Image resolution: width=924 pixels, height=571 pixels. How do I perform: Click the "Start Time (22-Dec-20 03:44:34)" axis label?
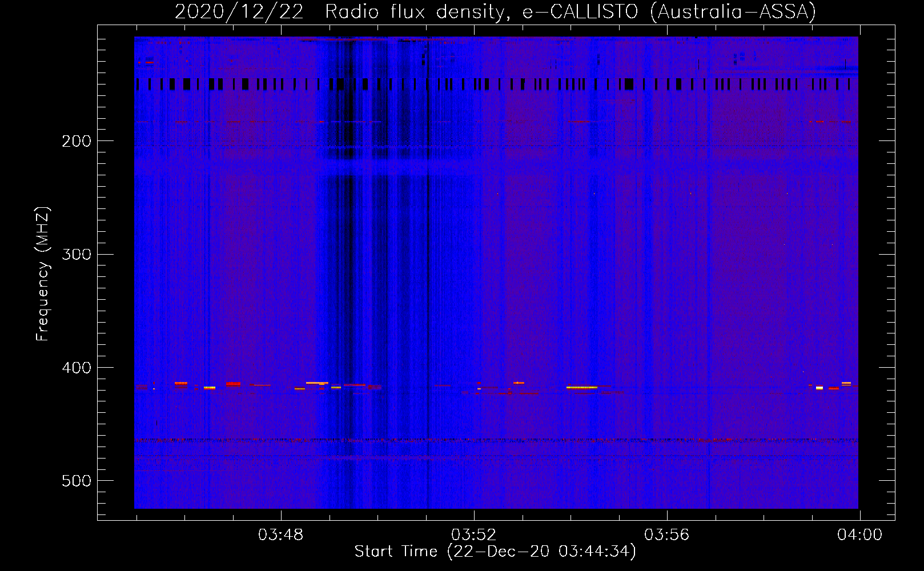(x=495, y=552)
